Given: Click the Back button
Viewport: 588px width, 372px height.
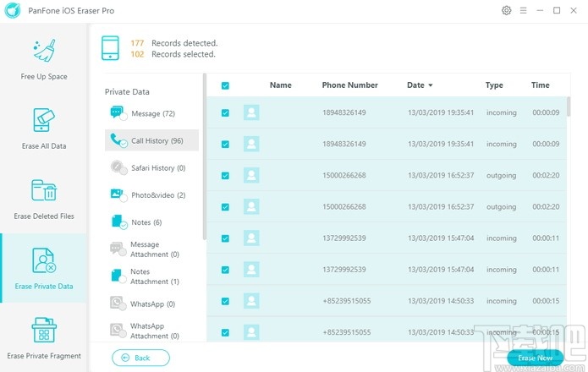Looking at the screenshot, I should (x=140, y=358).
